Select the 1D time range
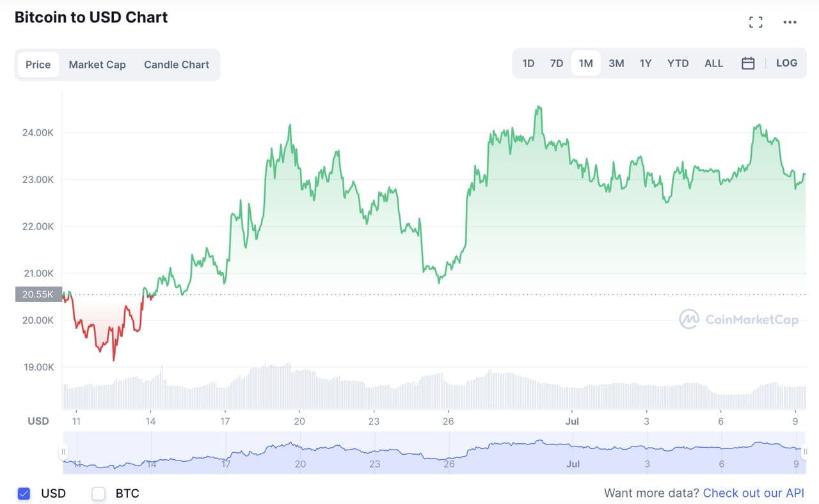 (x=529, y=63)
